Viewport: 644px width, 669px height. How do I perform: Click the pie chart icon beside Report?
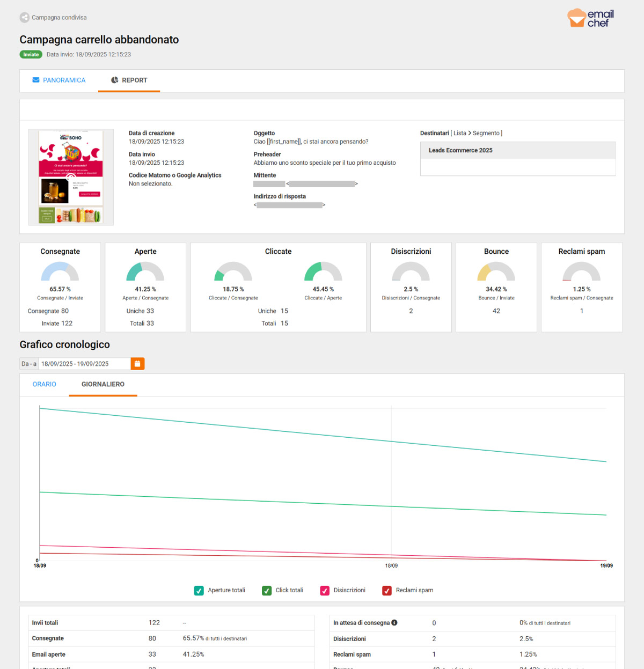point(114,80)
